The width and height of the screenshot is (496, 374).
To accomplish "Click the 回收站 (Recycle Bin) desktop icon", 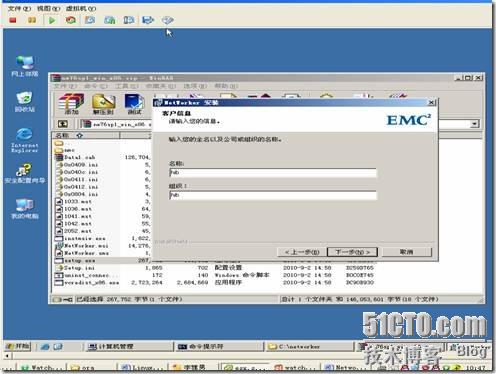I will pos(25,102).
